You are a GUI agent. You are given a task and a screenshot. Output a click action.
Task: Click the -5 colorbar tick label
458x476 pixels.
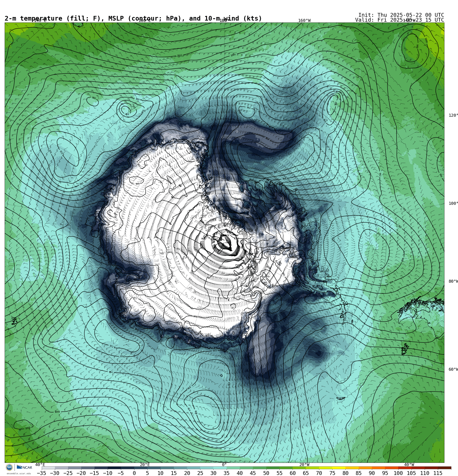pos(121,473)
